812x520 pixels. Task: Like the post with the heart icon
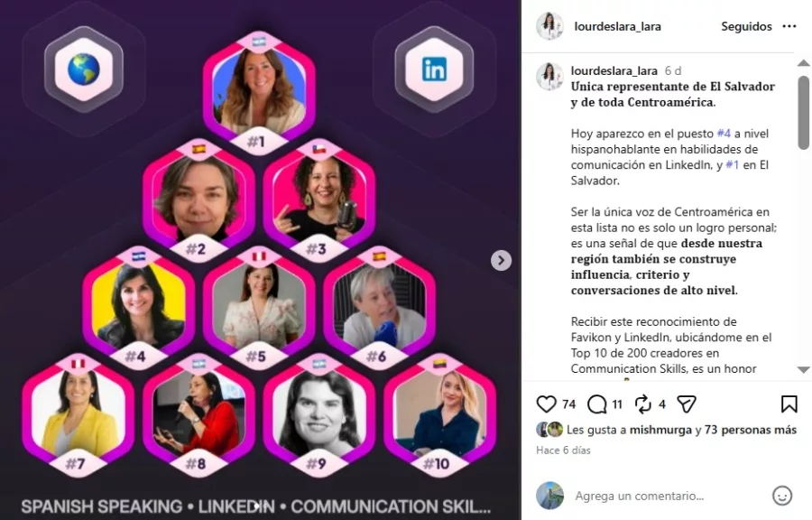[546, 404]
